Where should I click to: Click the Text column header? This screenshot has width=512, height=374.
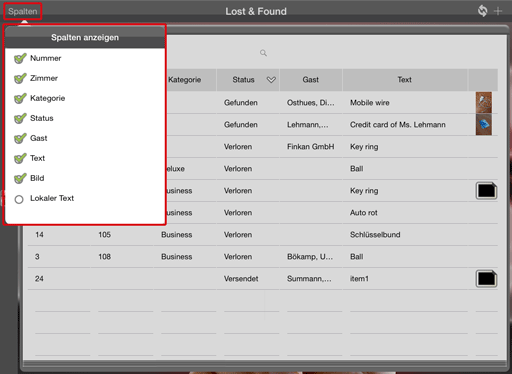[x=405, y=80]
